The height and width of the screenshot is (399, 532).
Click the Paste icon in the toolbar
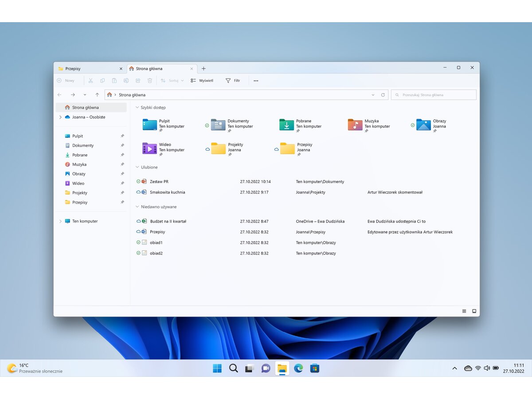[x=114, y=80]
